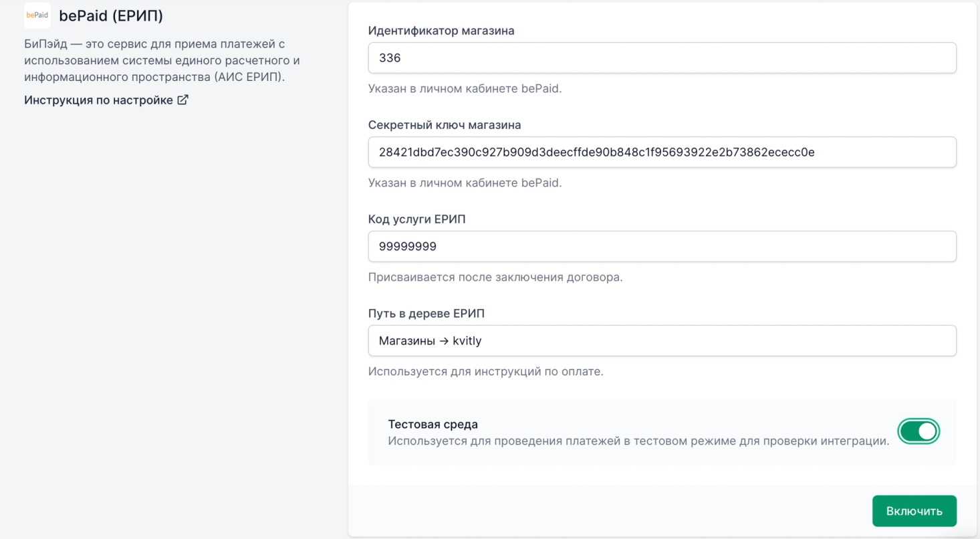Select the Код услуги ЕРИП input
980x539 pixels.
pyautogui.click(x=662, y=247)
